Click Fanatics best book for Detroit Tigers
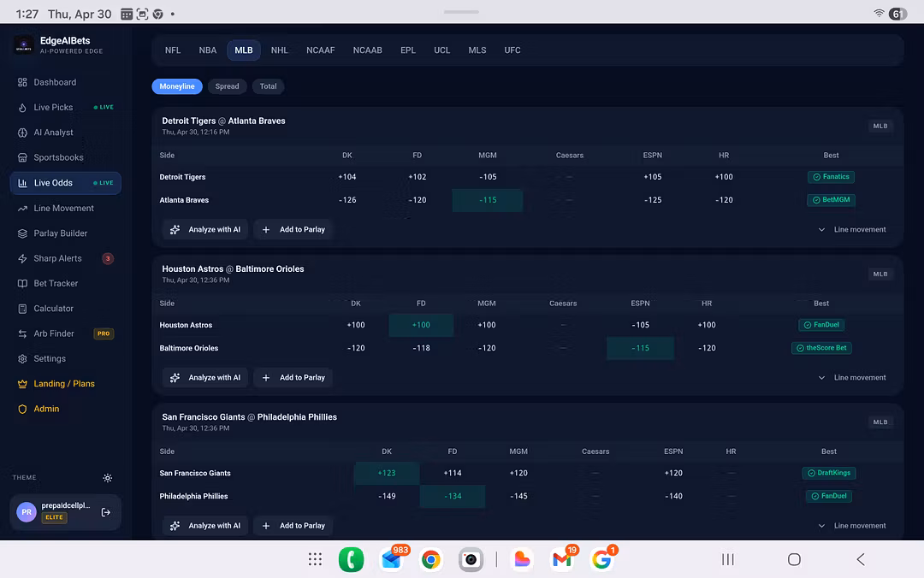This screenshot has height=578, width=924. (831, 177)
